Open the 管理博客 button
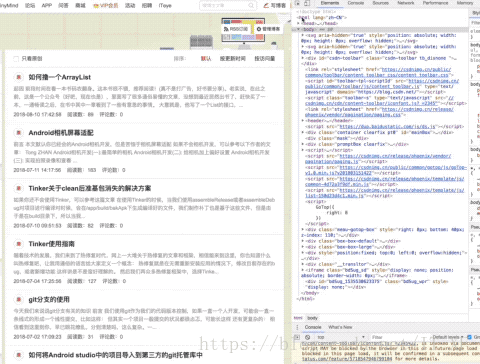 click(x=268, y=29)
